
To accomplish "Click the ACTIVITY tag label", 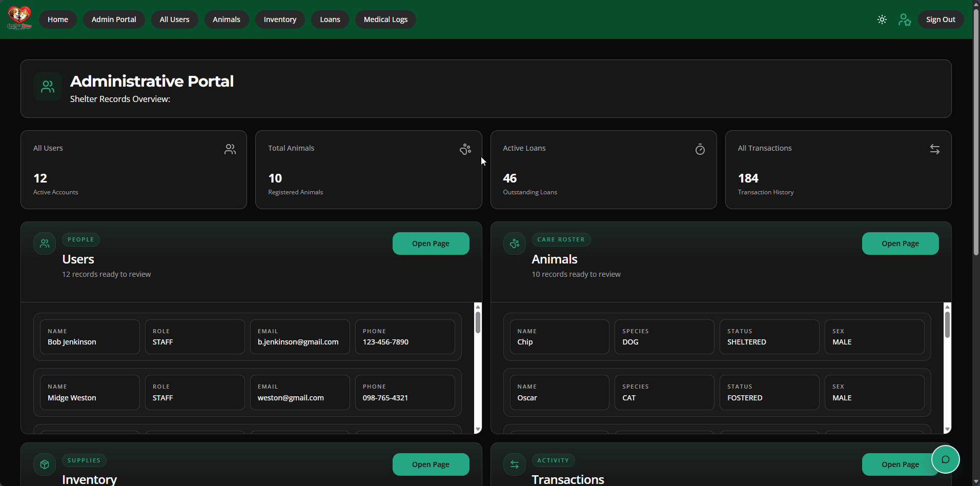I will click(x=553, y=460).
